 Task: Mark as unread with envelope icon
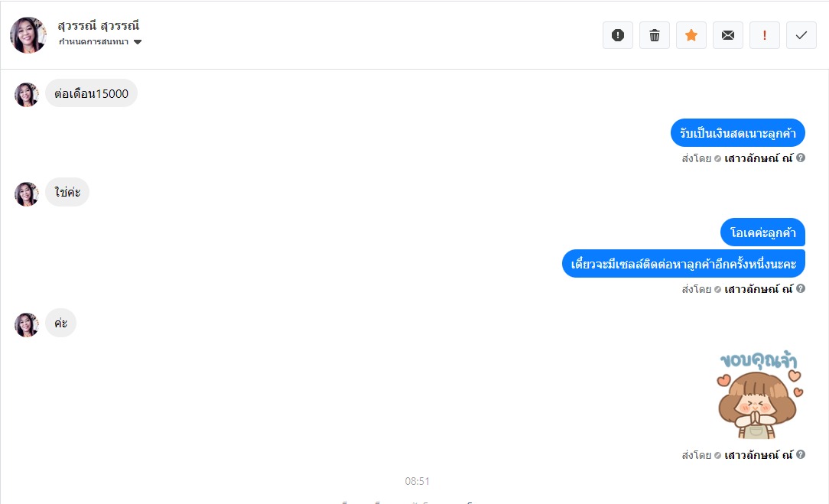tap(728, 35)
